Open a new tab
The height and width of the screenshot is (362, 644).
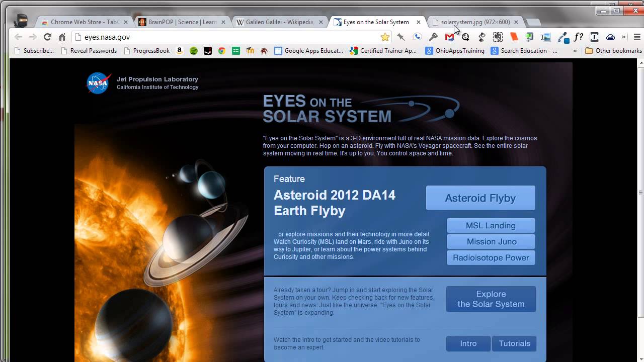(534, 22)
